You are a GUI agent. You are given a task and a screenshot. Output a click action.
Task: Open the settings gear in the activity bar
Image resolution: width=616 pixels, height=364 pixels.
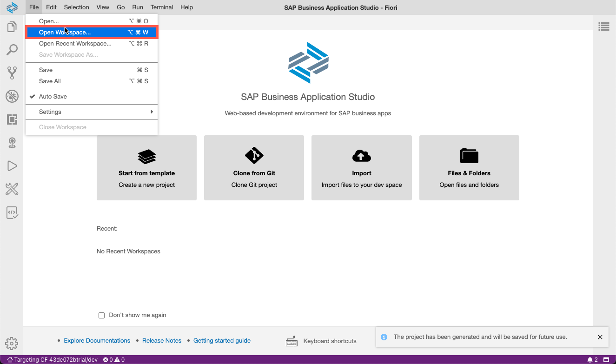(12, 344)
